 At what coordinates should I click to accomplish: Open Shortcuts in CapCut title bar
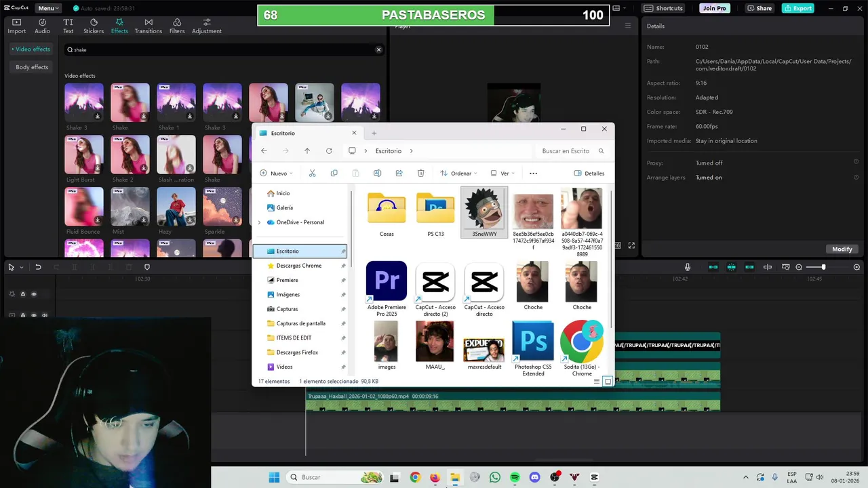tap(665, 8)
